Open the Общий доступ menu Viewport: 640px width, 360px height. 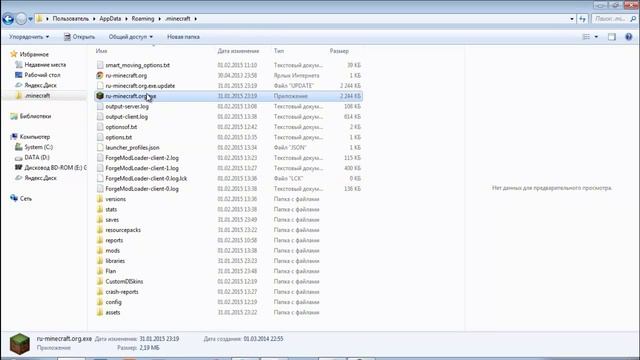pyautogui.click(x=131, y=37)
